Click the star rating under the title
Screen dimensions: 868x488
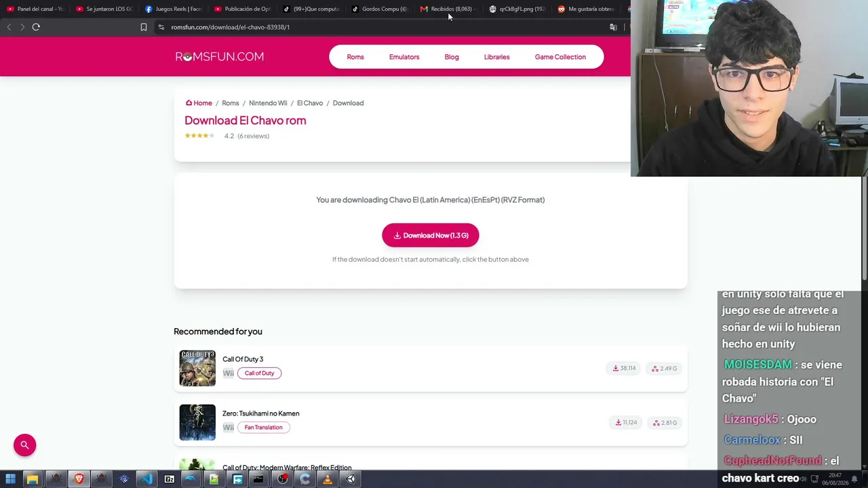200,136
